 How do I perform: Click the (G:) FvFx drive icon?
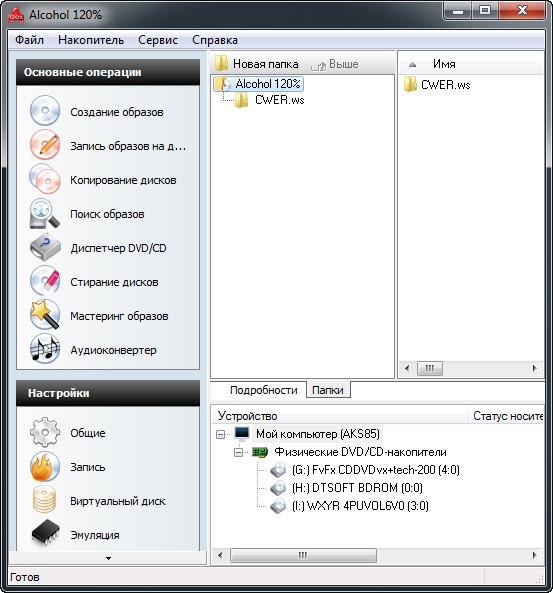278,470
